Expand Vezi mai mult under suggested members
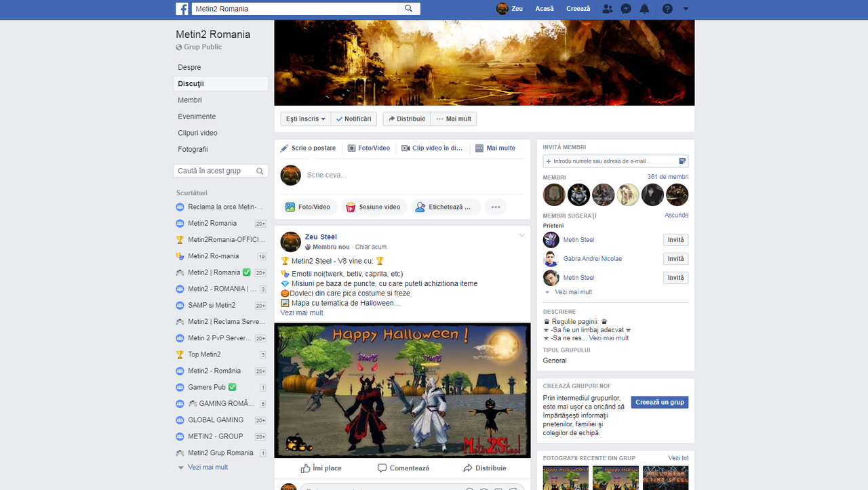This screenshot has height=490, width=868. pos(573,291)
